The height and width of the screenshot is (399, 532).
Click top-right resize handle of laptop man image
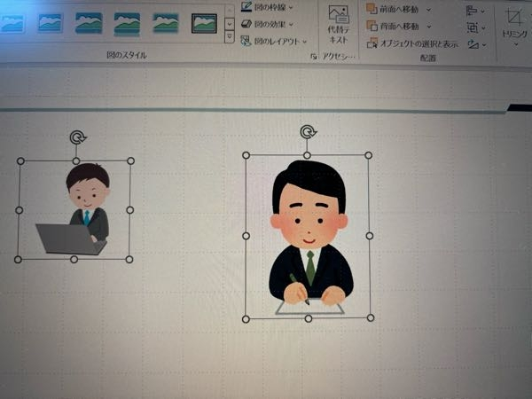pos(130,160)
